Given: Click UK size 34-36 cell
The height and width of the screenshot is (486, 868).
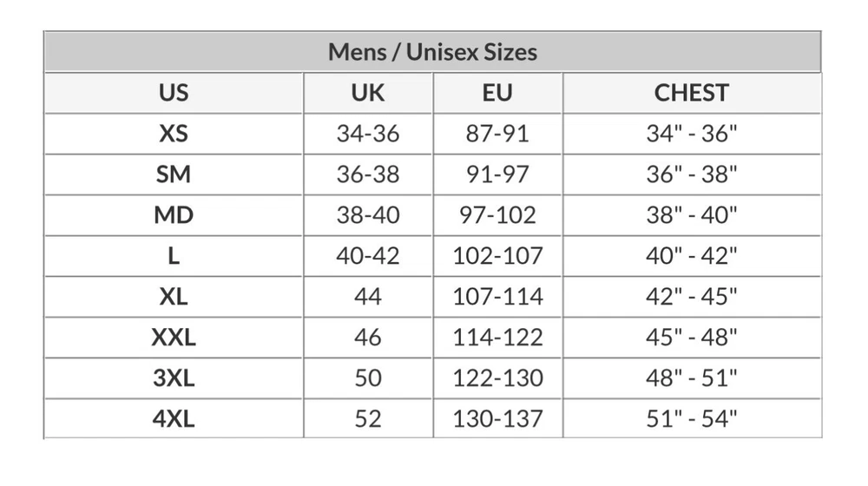Looking at the screenshot, I should (x=368, y=134).
